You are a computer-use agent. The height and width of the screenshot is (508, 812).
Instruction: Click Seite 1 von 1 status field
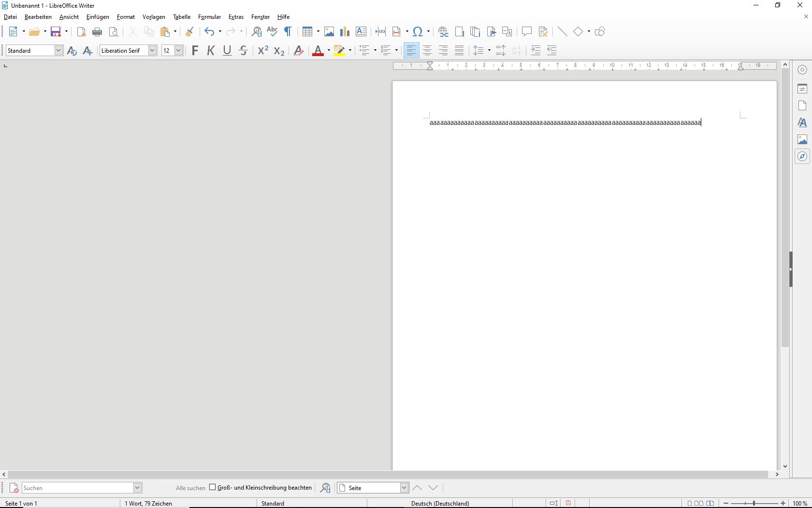click(x=21, y=504)
